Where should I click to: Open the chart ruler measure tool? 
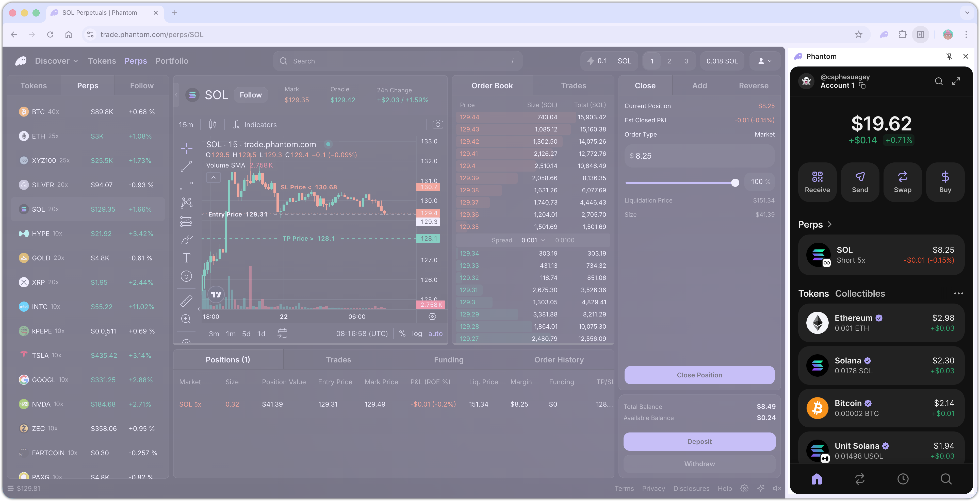point(186,301)
